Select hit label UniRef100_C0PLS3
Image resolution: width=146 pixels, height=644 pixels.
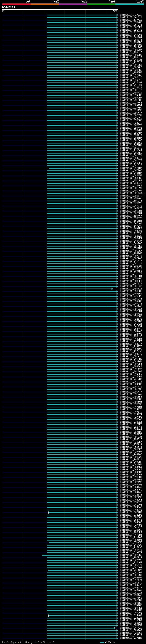[131, 555]
